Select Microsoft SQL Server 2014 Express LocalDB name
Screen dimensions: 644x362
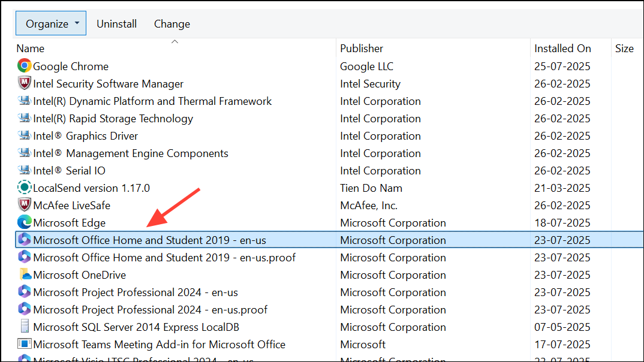click(x=136, y=327)
